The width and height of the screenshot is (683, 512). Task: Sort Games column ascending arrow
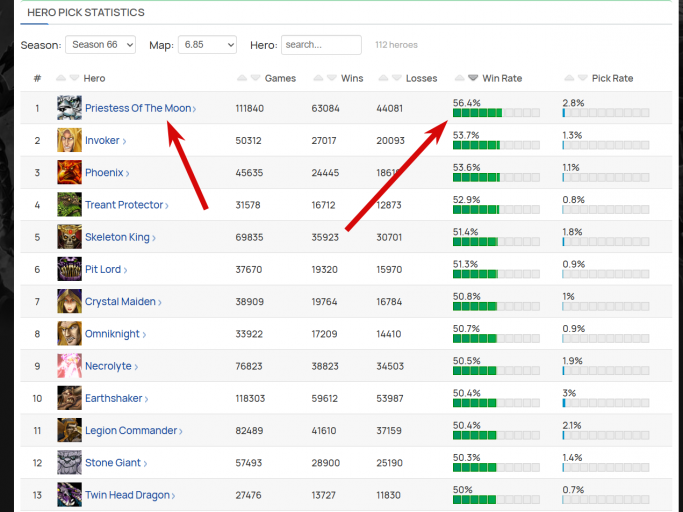(x=242, y=78)
